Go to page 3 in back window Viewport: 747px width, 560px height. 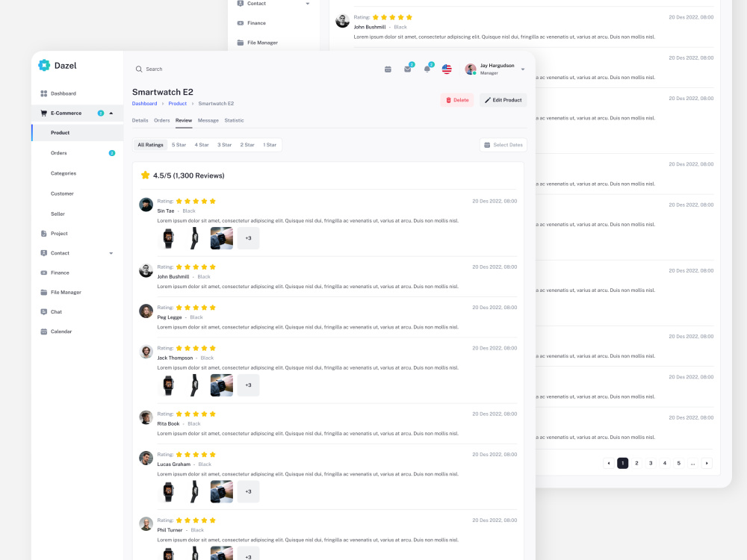click(x=651, y=463)
